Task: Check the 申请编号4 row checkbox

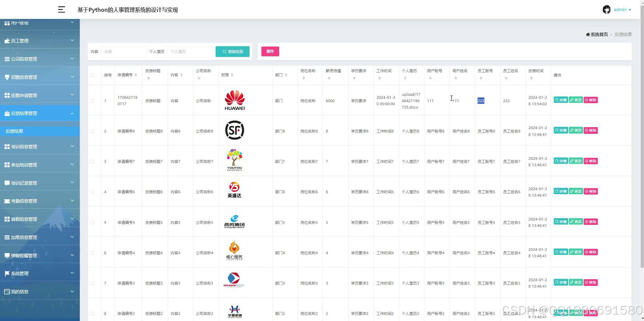Action: pyautogui.click(x=93, y=253)
